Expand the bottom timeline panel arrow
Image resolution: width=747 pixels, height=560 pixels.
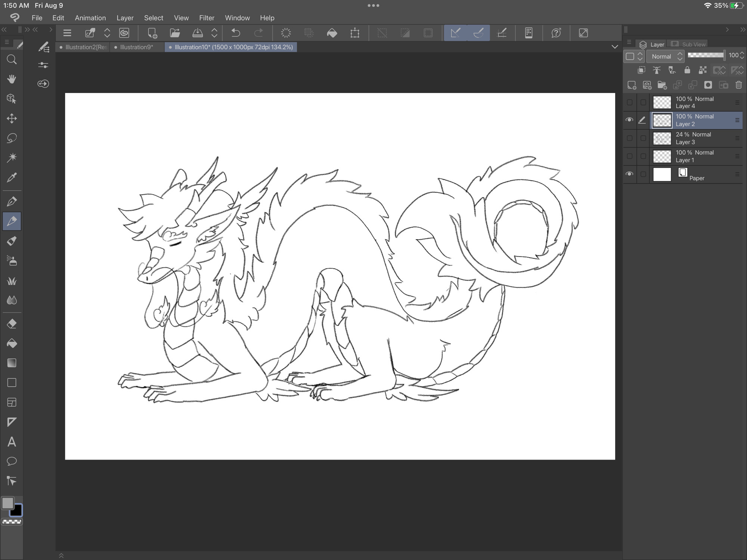tap(61, 556)
